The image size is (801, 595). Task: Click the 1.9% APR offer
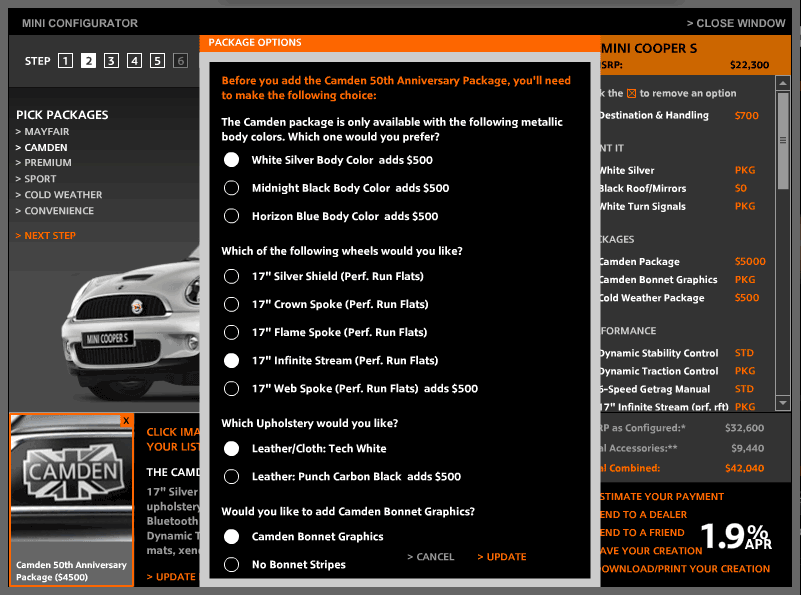tap(736, 537)
